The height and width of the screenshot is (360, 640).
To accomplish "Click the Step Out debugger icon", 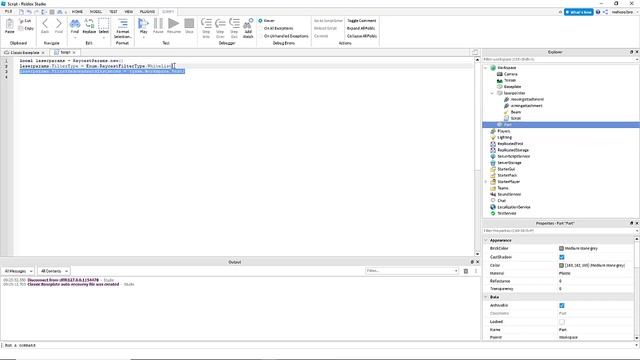I will 234,24.
